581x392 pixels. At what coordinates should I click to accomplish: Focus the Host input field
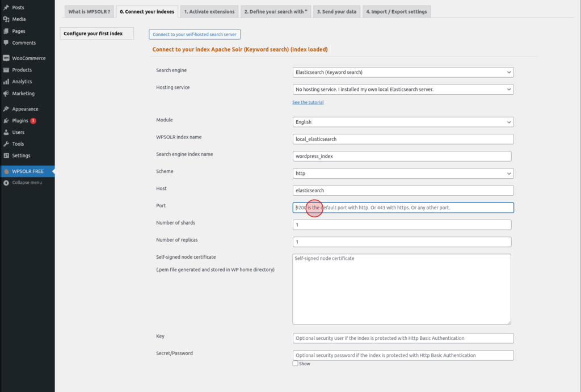coord(403,191)
